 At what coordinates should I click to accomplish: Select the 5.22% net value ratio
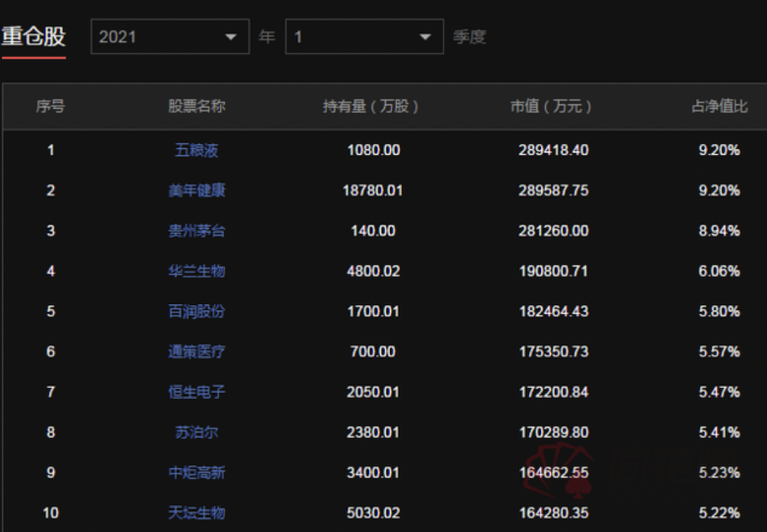(x=719, y=513)
